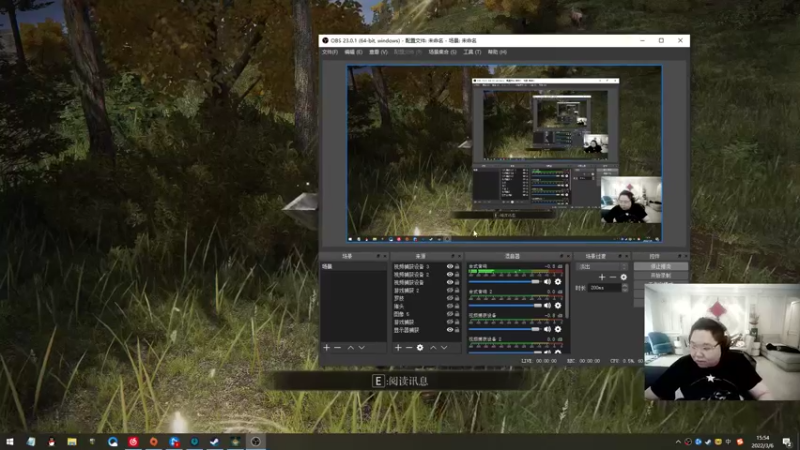Open settings gear of first mixer channel
The image size is (800, 450).
click(558, 282)
